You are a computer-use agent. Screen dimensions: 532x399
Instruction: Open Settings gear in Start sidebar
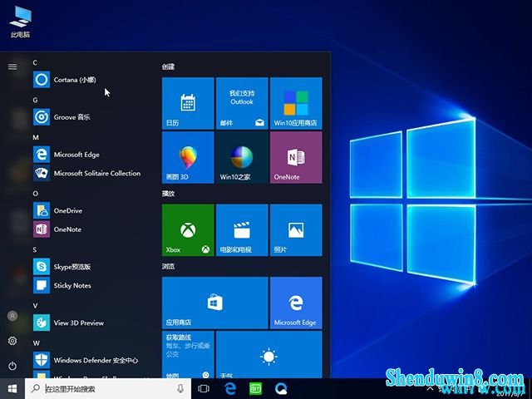click(x=12, y=341)
